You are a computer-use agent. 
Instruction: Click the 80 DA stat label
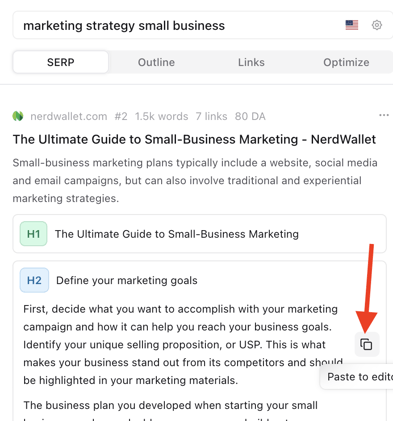[250, 116]
